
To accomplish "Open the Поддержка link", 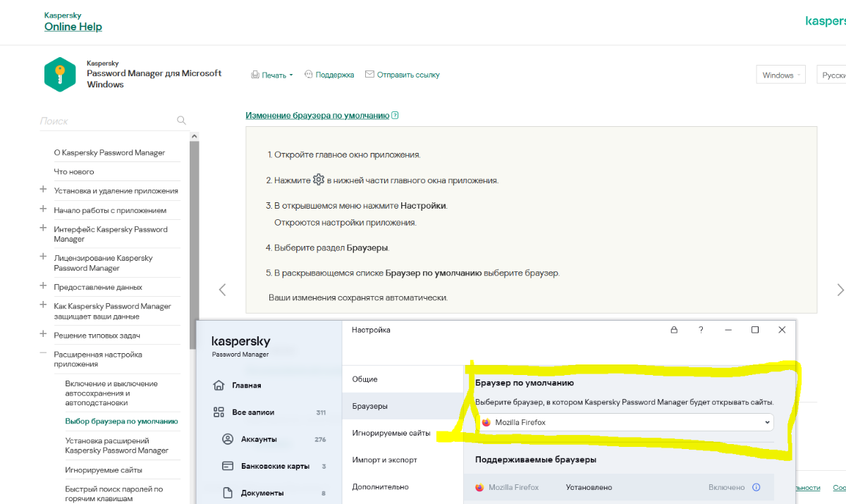I will coord(335,75).
